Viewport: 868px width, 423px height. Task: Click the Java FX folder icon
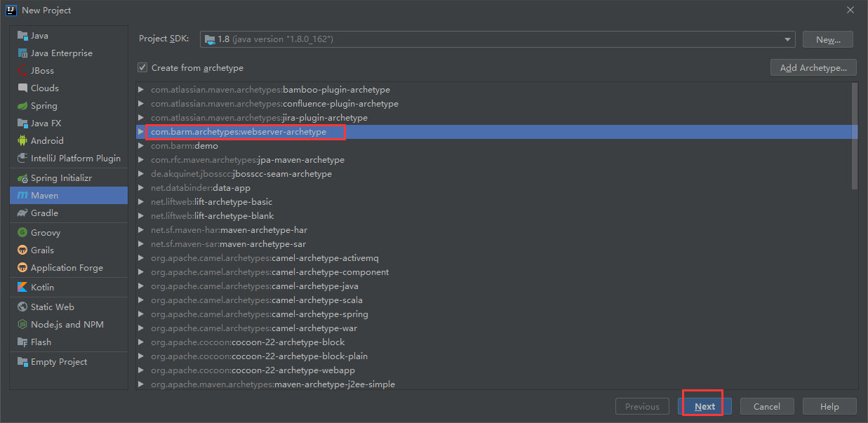click(22, 123)
